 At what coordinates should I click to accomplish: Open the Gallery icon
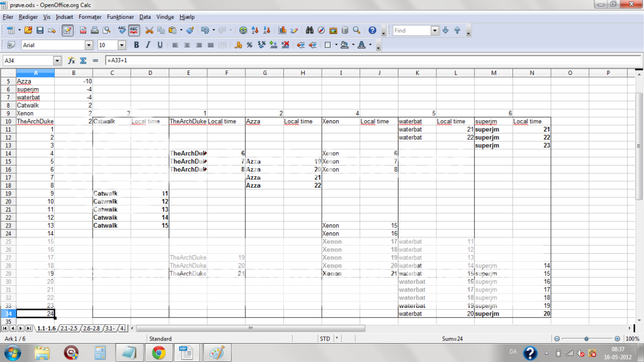[333, 30]
